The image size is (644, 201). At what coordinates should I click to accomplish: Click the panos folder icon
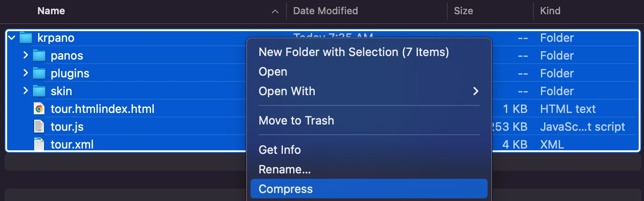[x=40, y=56]
